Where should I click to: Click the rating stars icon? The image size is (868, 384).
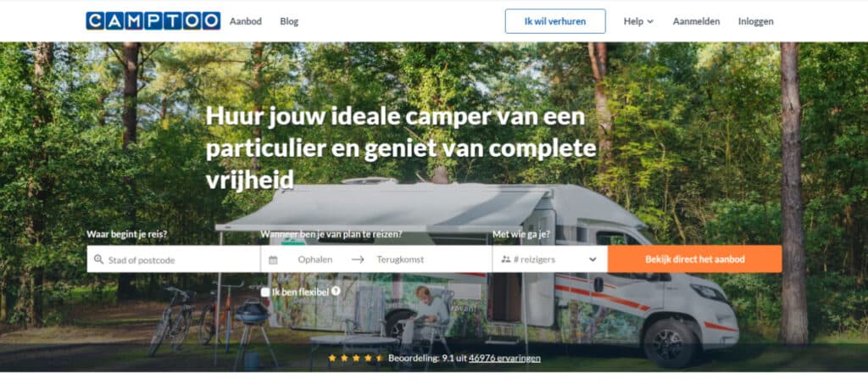356,358
